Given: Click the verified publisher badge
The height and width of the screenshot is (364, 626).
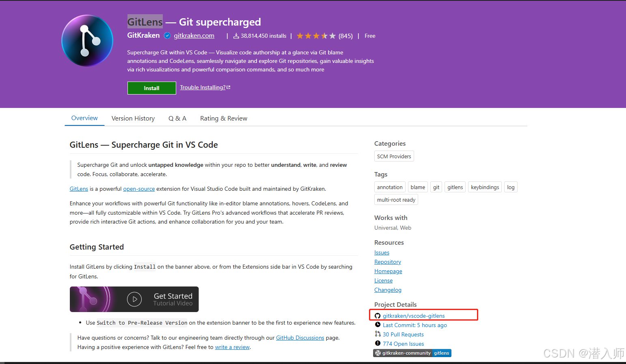Looking at the screenshot, I should coord(167,36).
